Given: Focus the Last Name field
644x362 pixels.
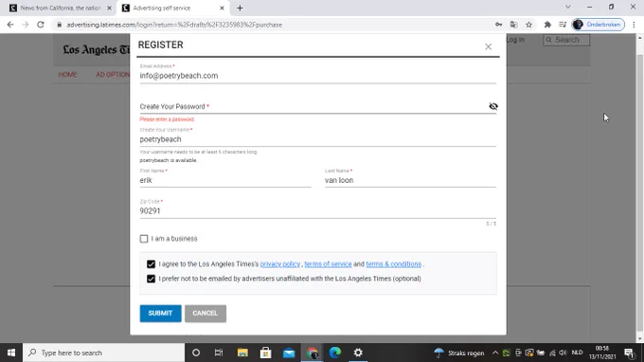Looking at the screenshot, I should pos(410,180).
